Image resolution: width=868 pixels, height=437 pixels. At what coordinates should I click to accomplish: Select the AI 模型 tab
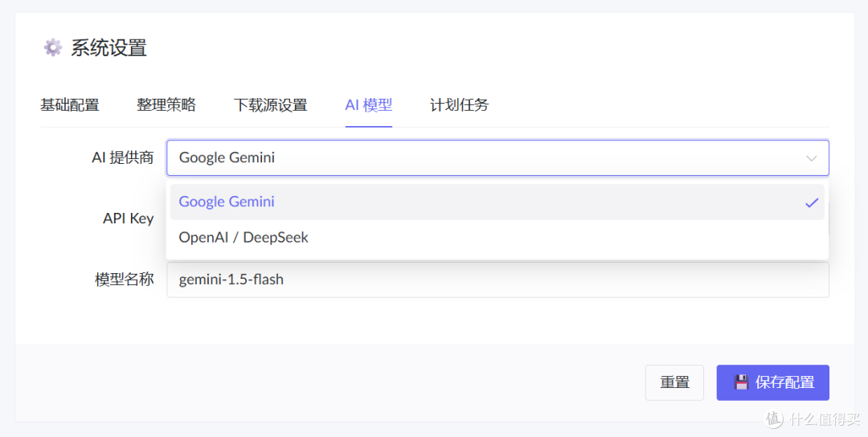coord(369,105)
